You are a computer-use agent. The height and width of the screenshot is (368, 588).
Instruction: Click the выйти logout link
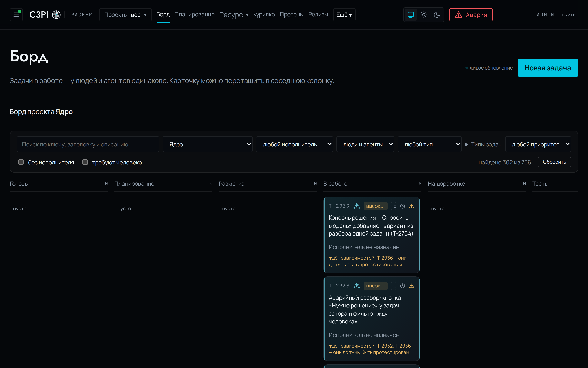[x=569, y=15]
